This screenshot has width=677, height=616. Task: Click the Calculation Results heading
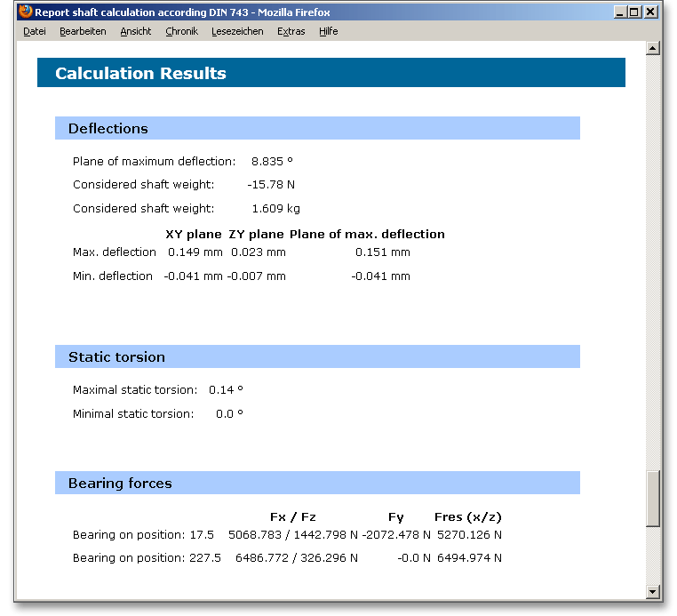click(140, 74)
